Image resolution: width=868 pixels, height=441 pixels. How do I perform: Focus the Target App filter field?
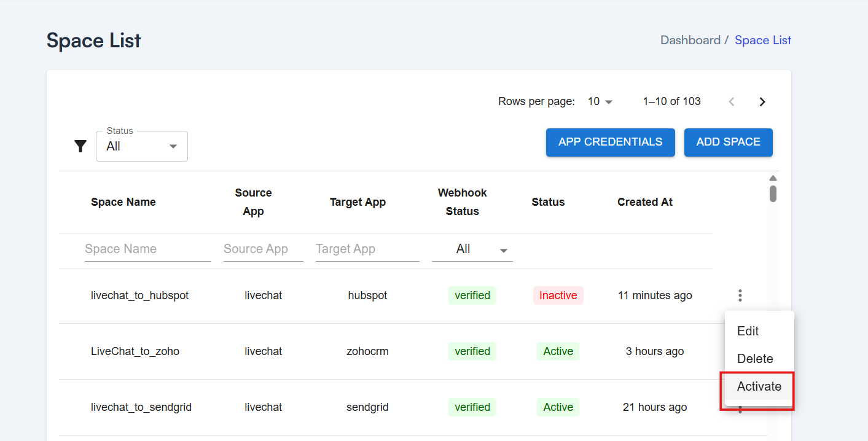[x=367, y=249]
